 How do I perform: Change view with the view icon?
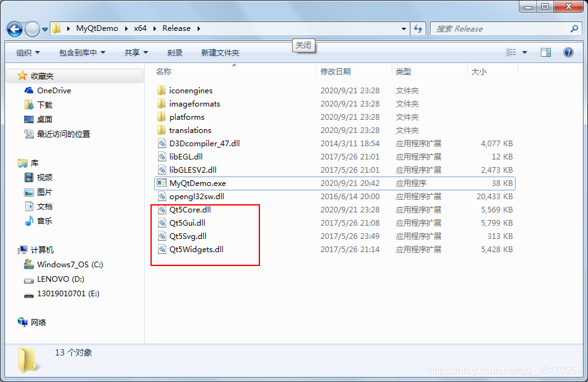click(511, 52)
